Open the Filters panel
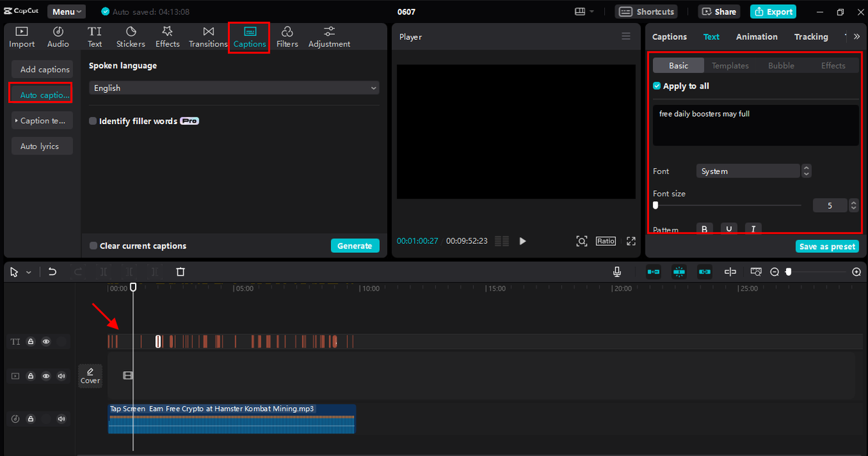The height and width of the screenshot is (456, 868). pos(288,37)
